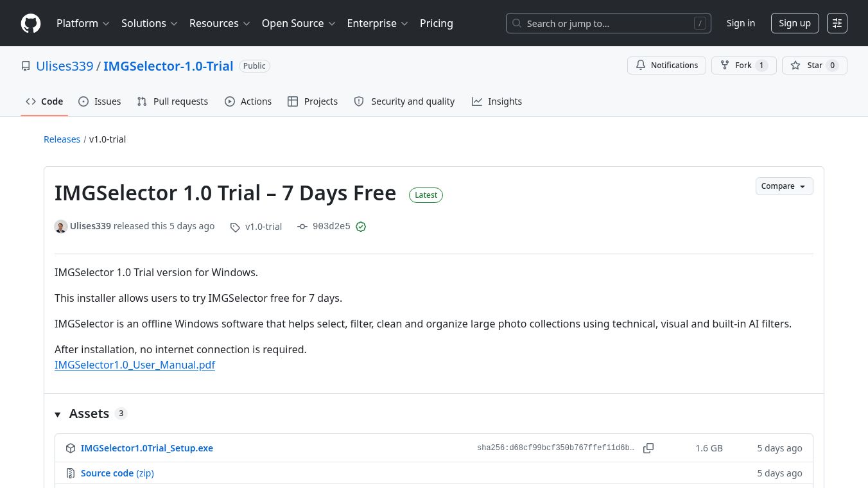
Task: Click the Star button
Action: pyautogui.click(x=815, y=65)
